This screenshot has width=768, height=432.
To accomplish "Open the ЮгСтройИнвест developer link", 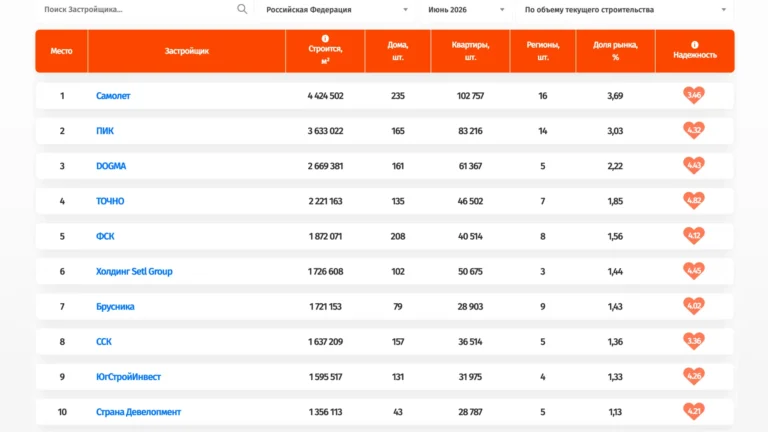I will pyautogui.click(x=128, y=377).
